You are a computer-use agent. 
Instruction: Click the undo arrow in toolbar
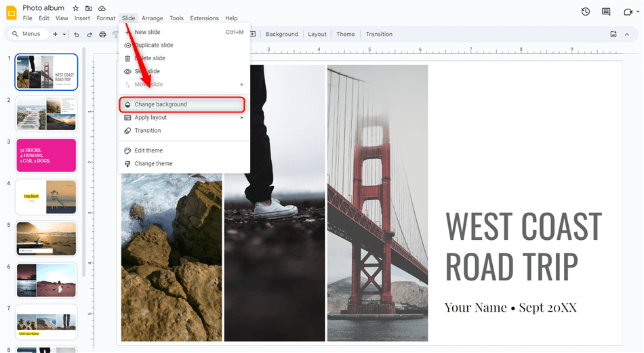coord(77,35)
